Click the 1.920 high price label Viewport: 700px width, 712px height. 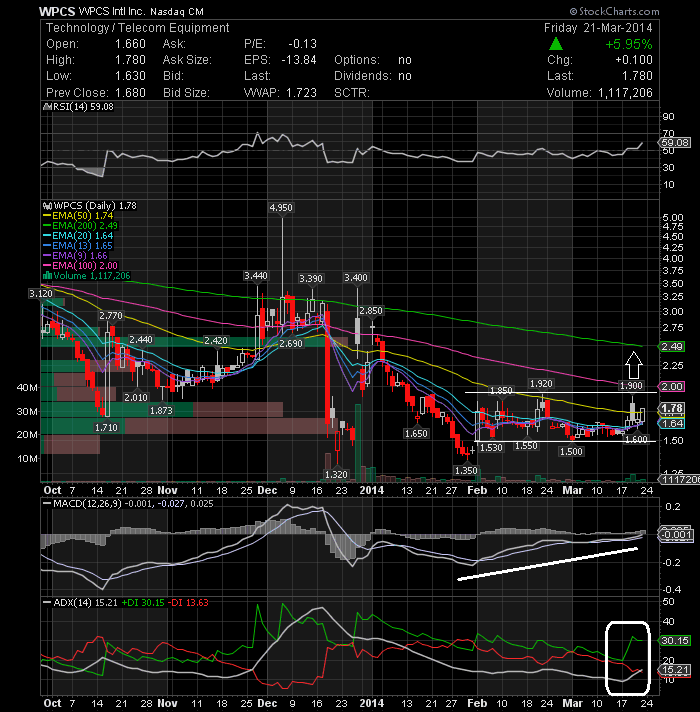pos(541,384)
